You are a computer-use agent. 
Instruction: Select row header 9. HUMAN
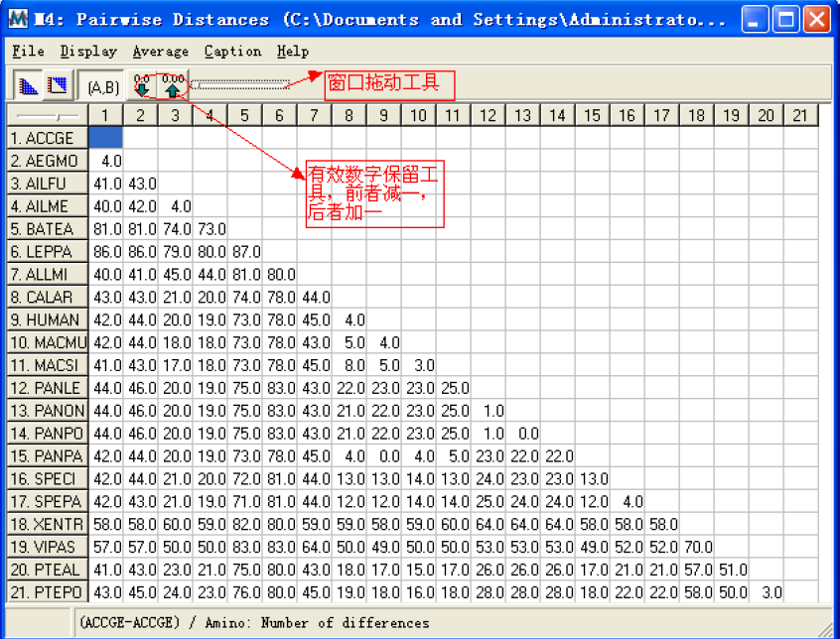tap(47, 320)
